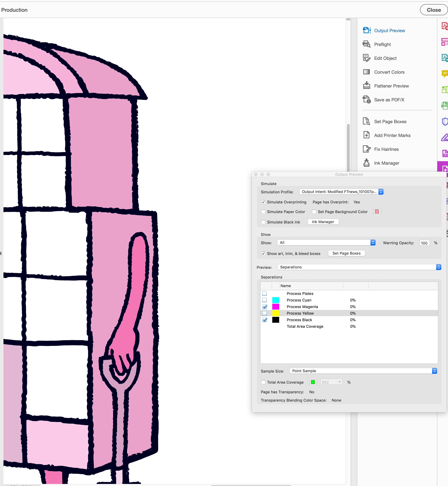The image size is (448, 486).
Task: Click the Add Printer Marks icon
Action: click(x=366, y=135)
